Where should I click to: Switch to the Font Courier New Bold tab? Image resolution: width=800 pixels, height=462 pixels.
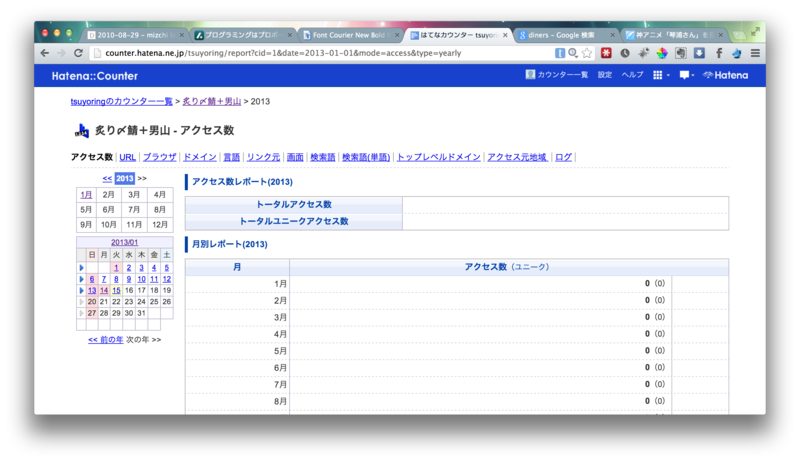pos(351,35)
